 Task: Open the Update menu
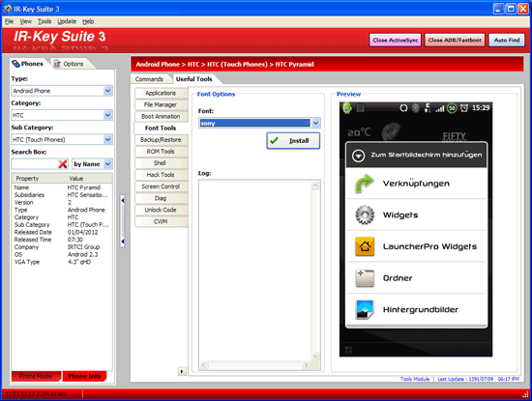[67, 21]
